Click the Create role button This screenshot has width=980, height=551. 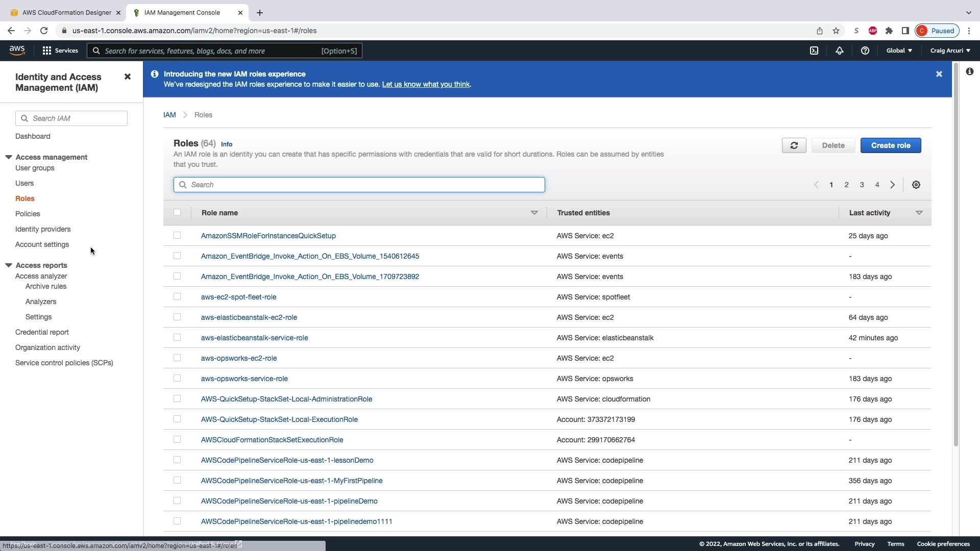pos(890,145)
